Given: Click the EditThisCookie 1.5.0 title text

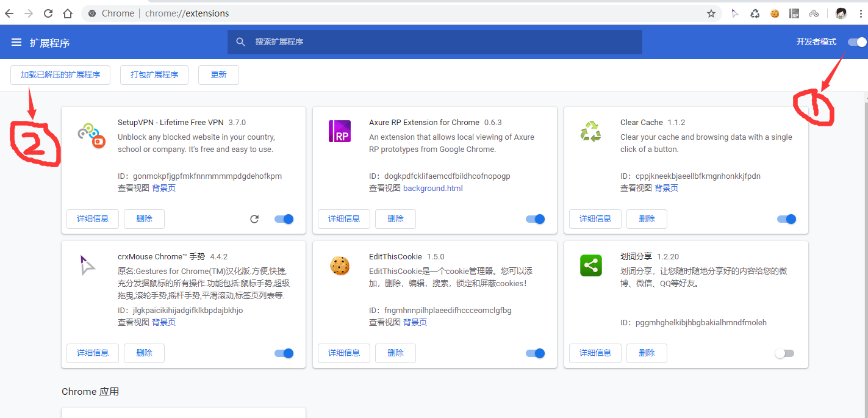Looking at the screenshot, I should [407, 256].
